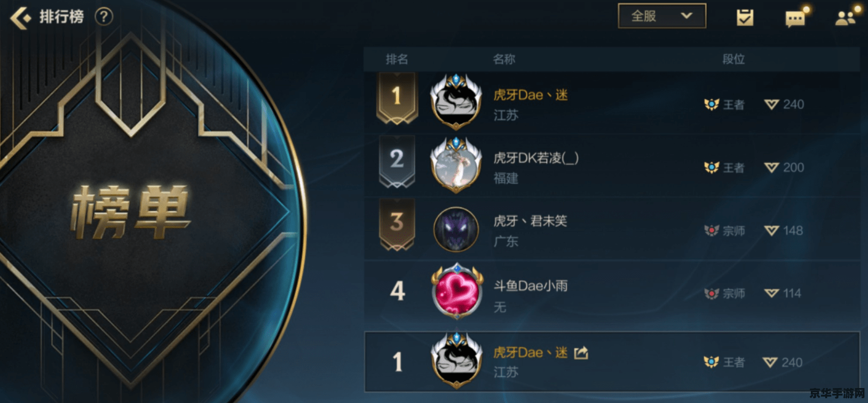This screenshot has width=868, height=403.
Task: Go back using the gold arrow icon
Action: [21, 18]
